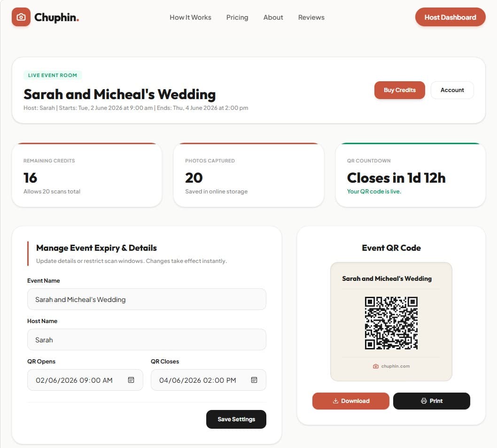Click 'Closes in 1d 12h' countdown
The image size is (497, 448).
(x=396, y=178)
